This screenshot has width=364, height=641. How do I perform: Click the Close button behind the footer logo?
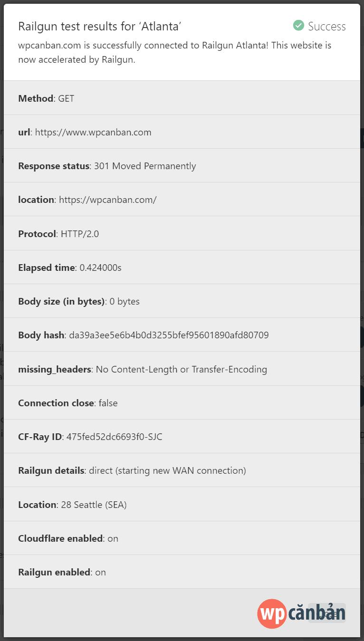click(326, 614)
